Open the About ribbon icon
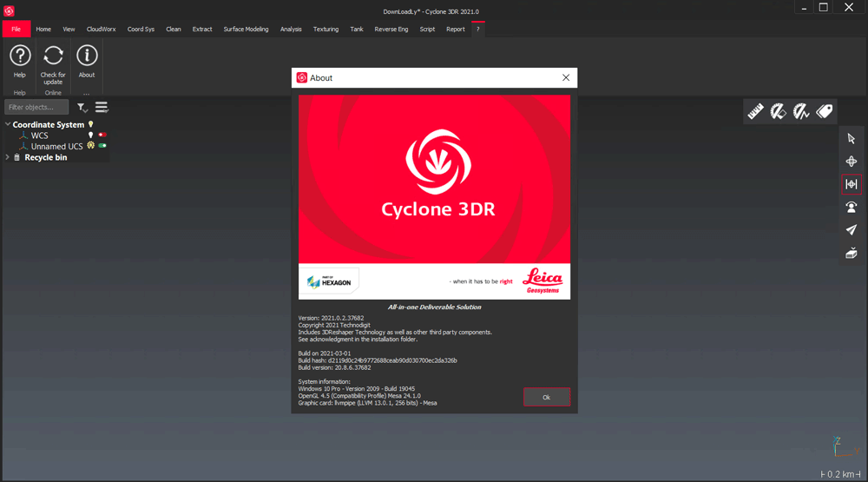This screenshot has height=482, width=868. [87, 56]
